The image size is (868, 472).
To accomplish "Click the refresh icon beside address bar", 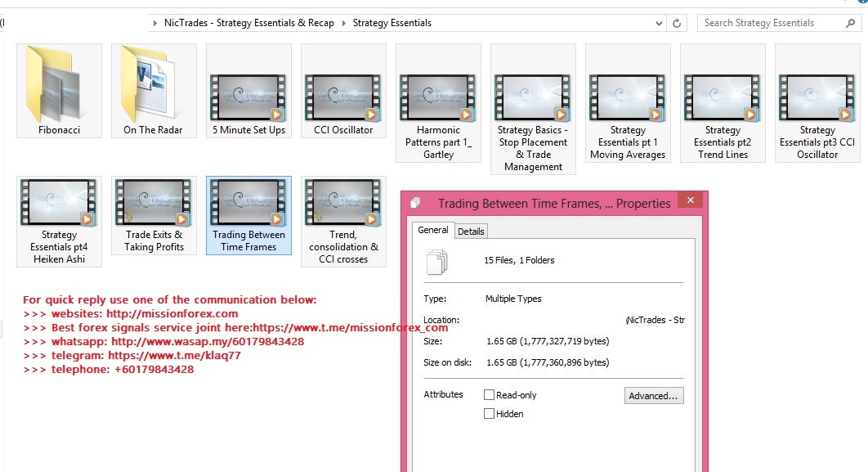I will (x=677, y=23).
